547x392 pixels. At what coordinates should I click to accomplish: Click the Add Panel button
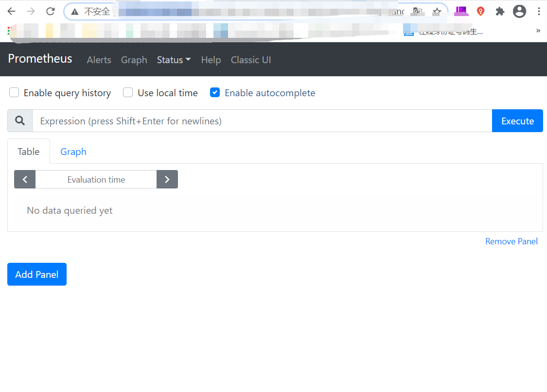(37, 274)
